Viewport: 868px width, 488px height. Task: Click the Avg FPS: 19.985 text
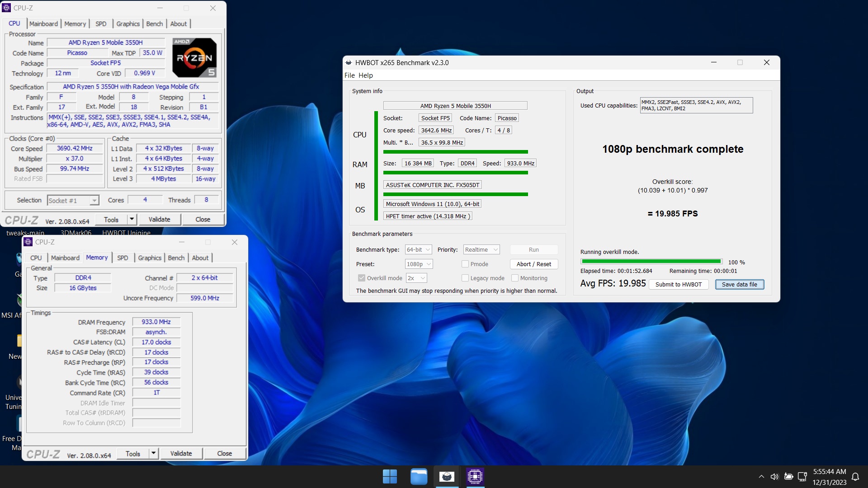click(613, 283)
